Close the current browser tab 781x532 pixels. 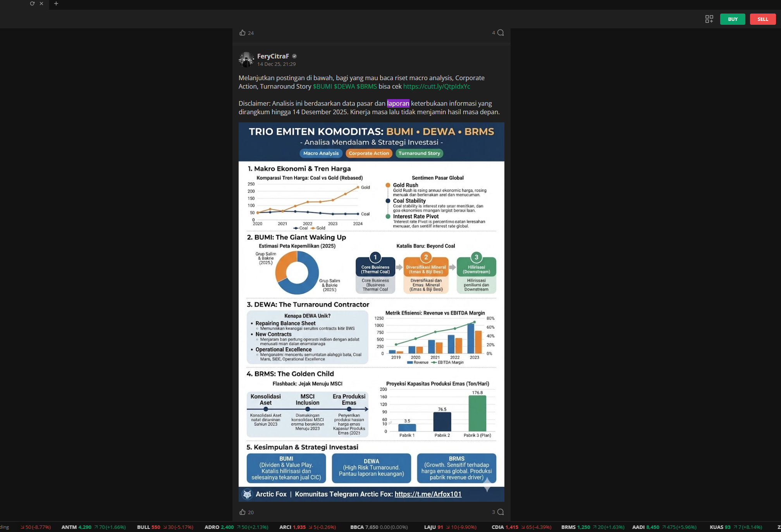point(41,3)
